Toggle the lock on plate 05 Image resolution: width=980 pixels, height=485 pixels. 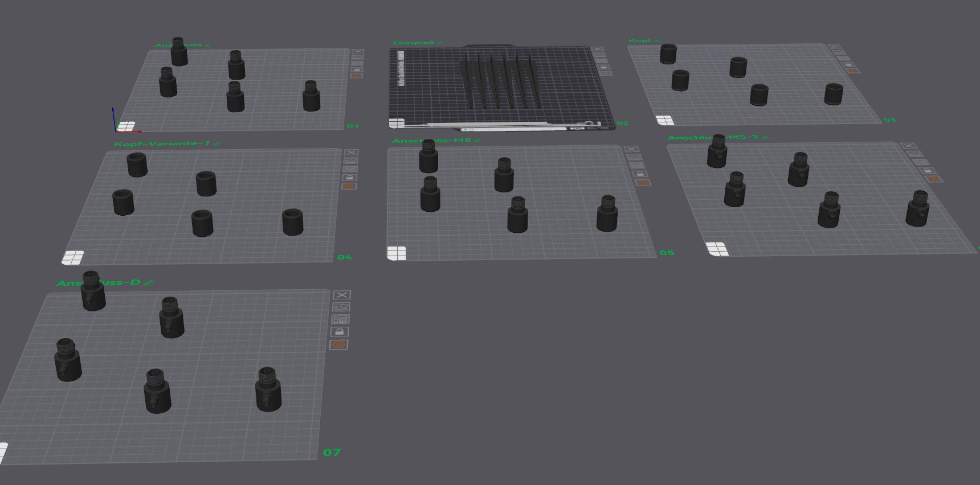click(639, 174)
